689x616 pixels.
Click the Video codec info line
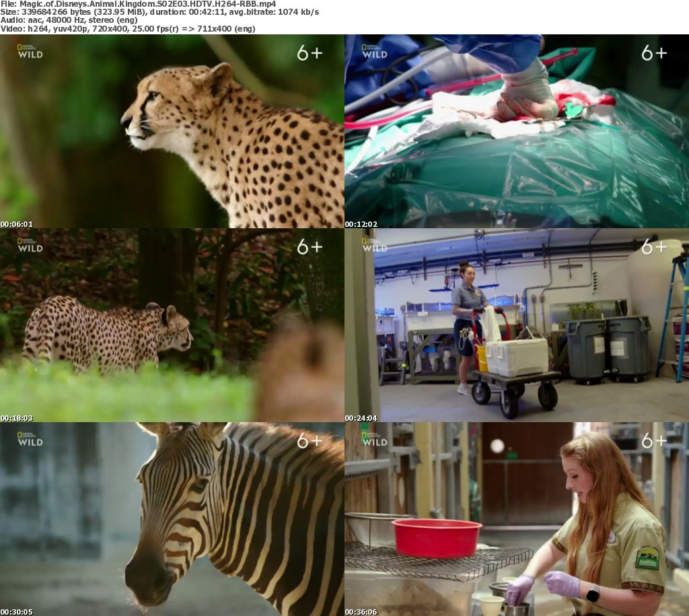pyautogui.click(x=128, y=29)
